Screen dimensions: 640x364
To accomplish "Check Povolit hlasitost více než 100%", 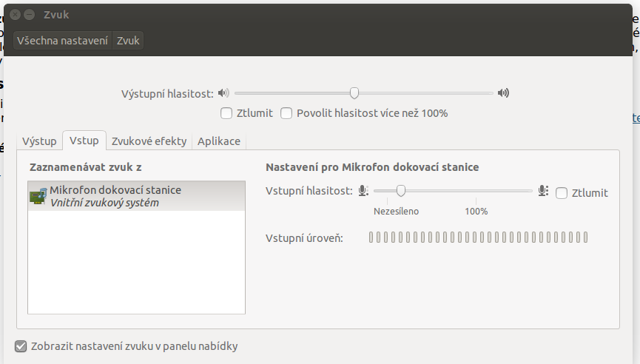I will pos(286,113).
